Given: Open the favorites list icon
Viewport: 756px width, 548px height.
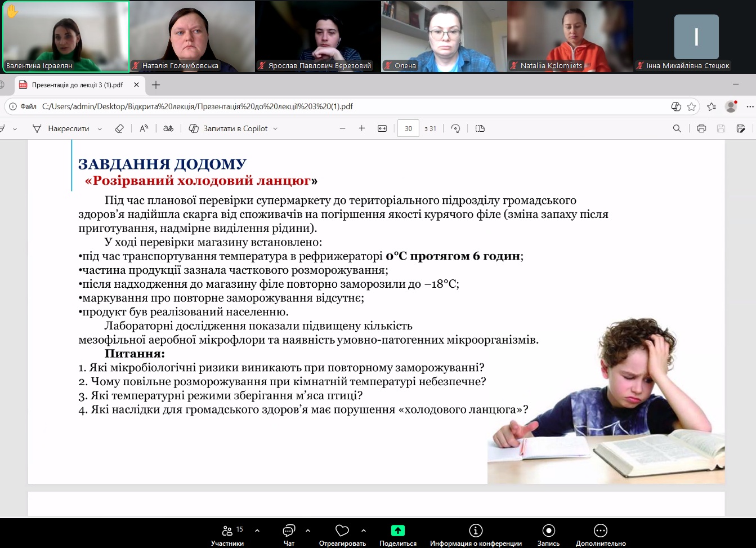Looking at the screenshot, I should pos(712,106).
